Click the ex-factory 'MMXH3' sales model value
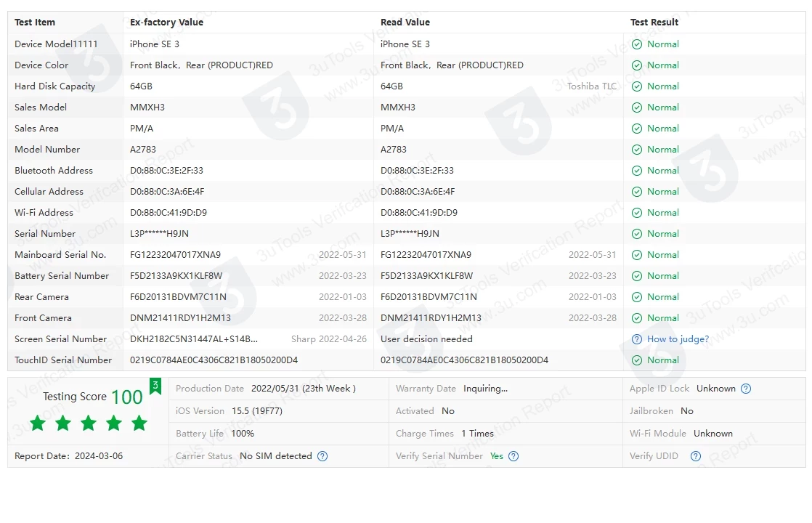The image size is (812, 523). click(x=147, y=108)
